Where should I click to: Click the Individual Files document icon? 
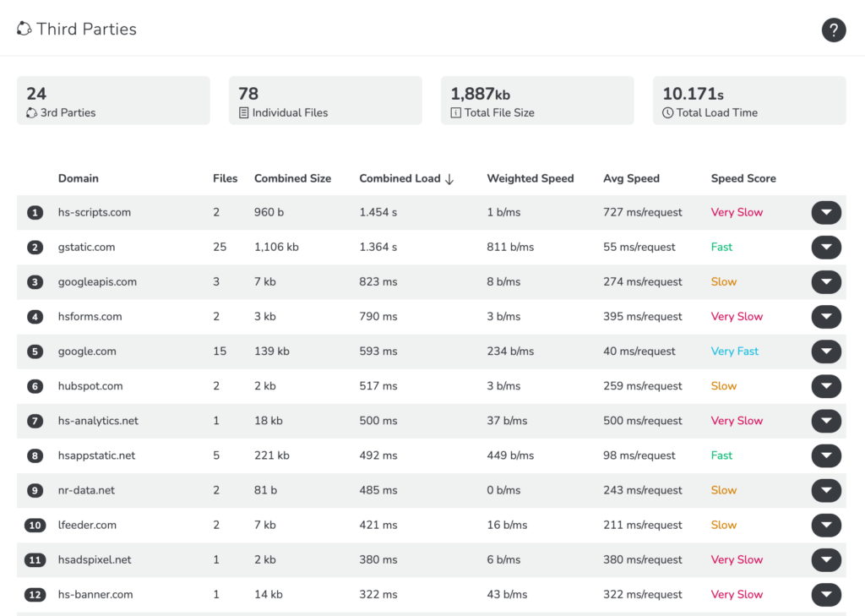[x=244, y=112]
